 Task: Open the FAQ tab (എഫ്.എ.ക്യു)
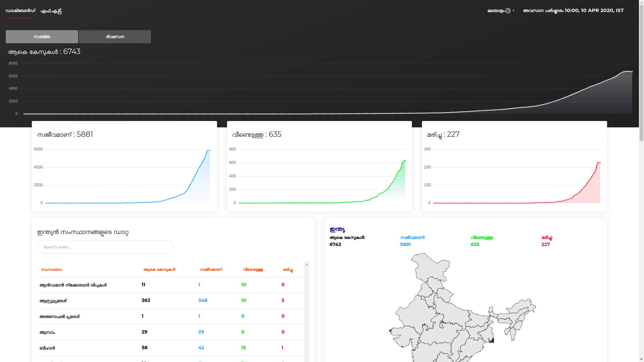[51, 11]
